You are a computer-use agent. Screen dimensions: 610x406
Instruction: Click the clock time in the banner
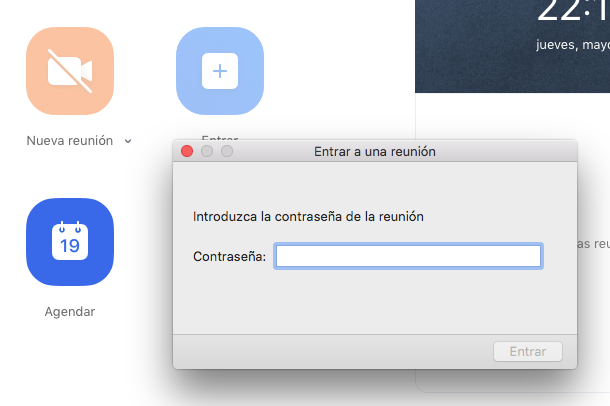(572, 12)
